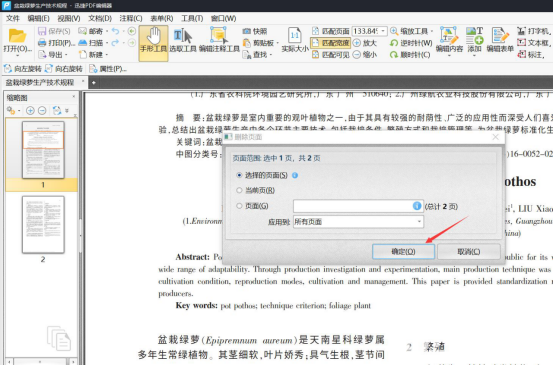Viewport: 553px width, 366px height.
Task: Expand the 扫描 dropdown arrow
Action: tap(107, 43)
